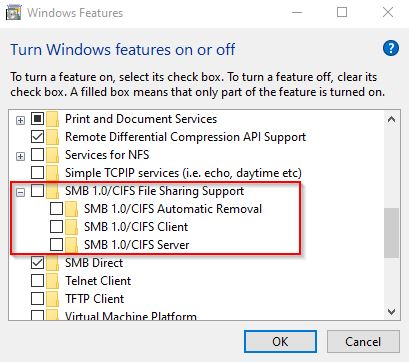Click the scrollbar down arrow
The width and height of the screenshot is (409, 362).
point(391,312)
